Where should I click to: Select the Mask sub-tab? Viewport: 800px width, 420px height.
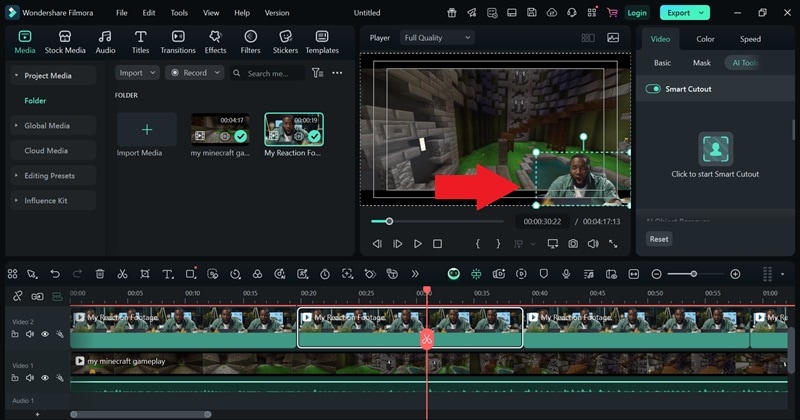coord(702,63)
